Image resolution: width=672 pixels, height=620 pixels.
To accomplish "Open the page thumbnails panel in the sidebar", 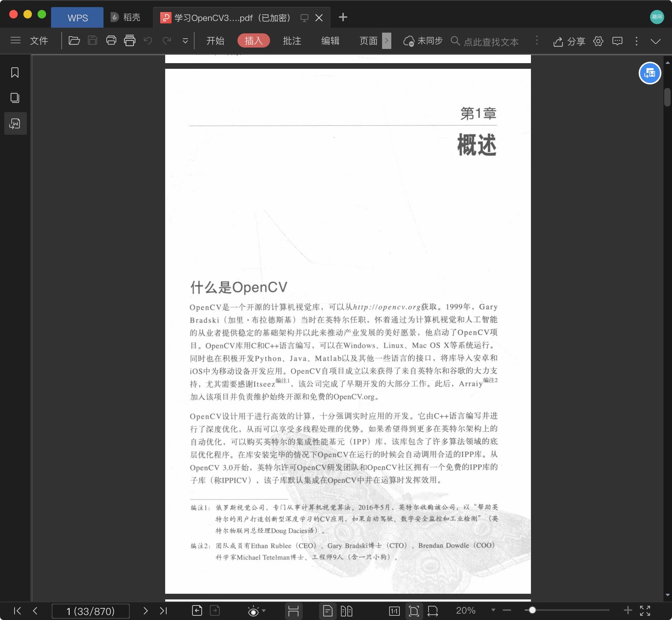I will 15,98.
